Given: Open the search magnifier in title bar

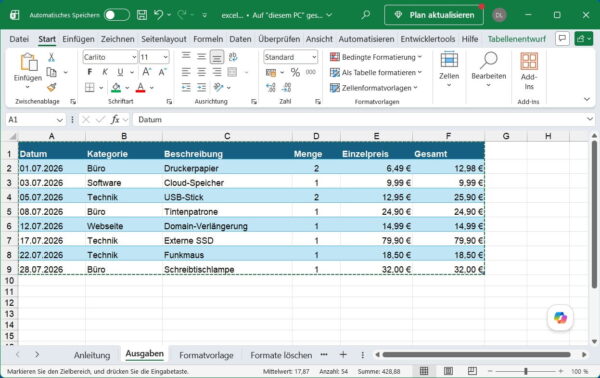Looking at the screenshot, I should click(x=365, y=15).
